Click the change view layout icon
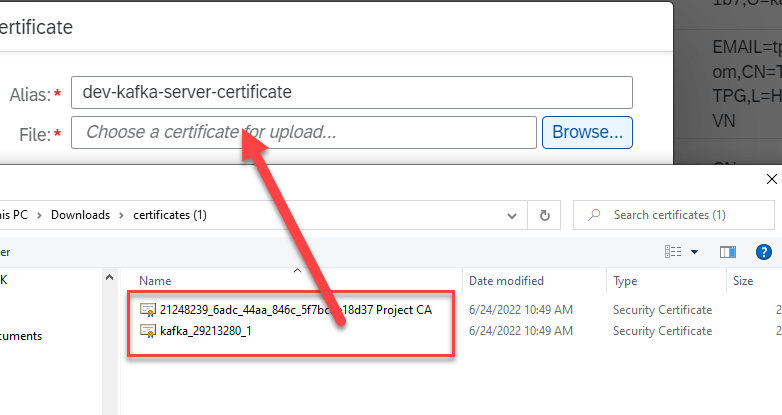This screenshot has width=782, height=415. [x=673, y=252]
